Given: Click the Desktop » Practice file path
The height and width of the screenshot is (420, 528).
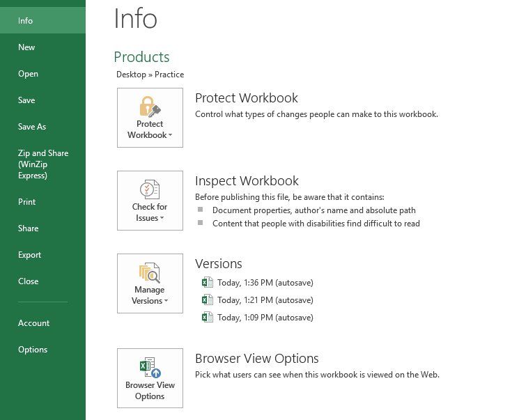Looking at the screenshot, I should tap(150, 75).
